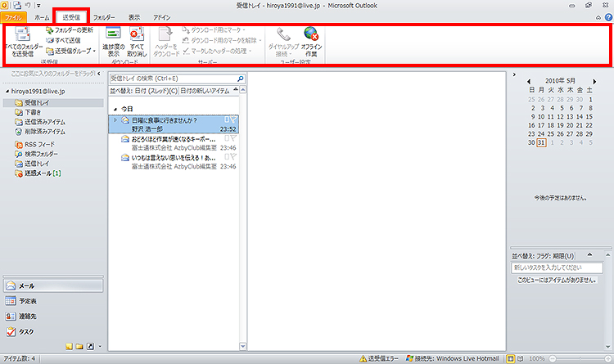Select おどろくほど作業が速くなる message
The image size is (614, 364).
click(174, 143)
